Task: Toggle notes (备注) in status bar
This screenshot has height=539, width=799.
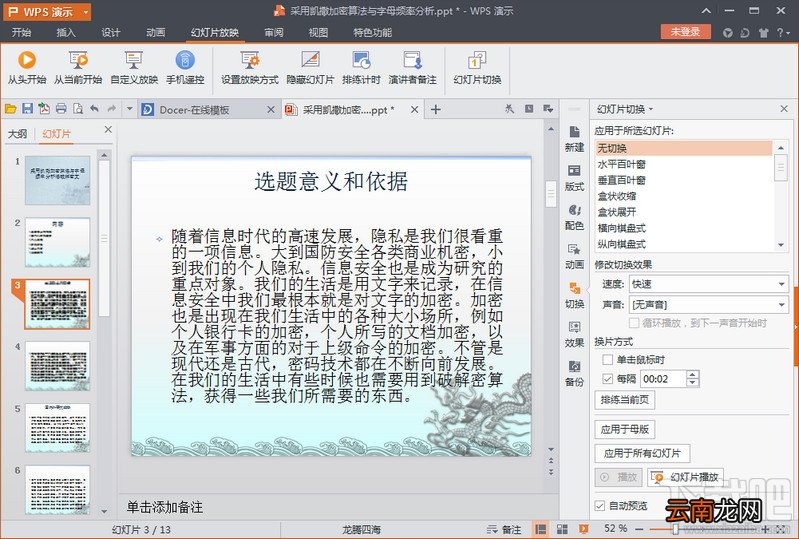Action: [504, 530]
